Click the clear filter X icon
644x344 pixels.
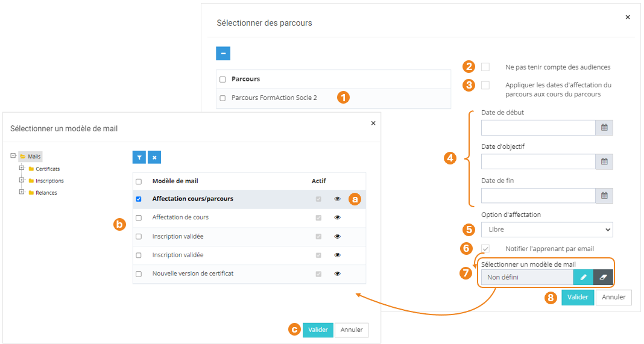(154, 157)
